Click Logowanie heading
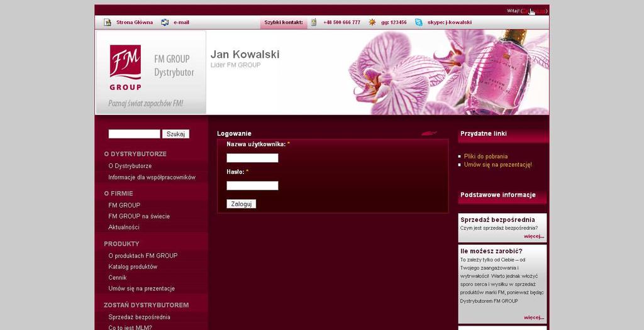The height and width of the screenshot is (330, 644). [x=234, y=133]
